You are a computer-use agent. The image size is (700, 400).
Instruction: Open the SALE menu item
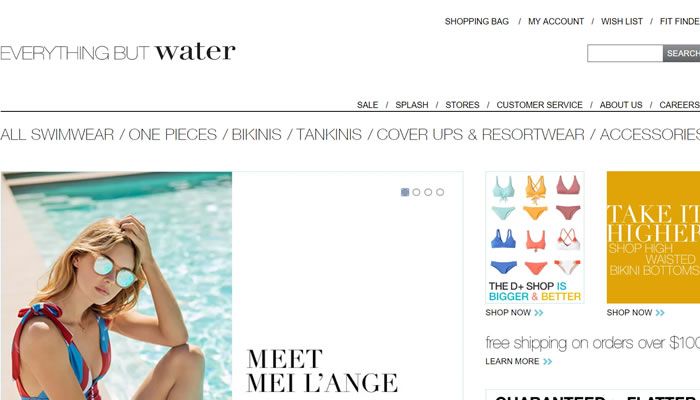[x=367, y=105]
